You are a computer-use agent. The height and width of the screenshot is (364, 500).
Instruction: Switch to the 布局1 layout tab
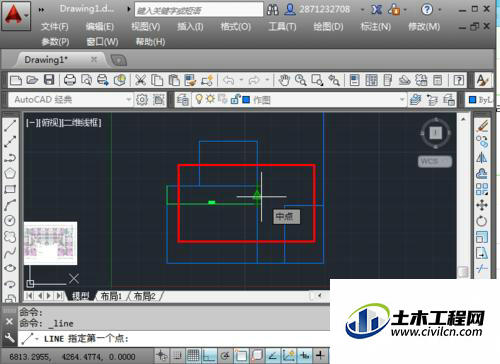[111, 296]
